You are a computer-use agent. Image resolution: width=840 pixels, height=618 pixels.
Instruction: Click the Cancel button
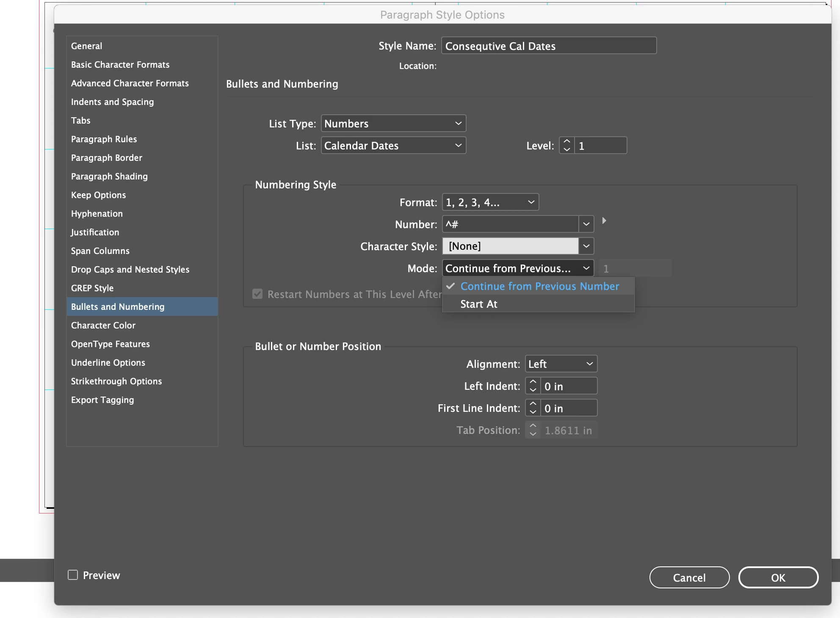pos(689,577)
